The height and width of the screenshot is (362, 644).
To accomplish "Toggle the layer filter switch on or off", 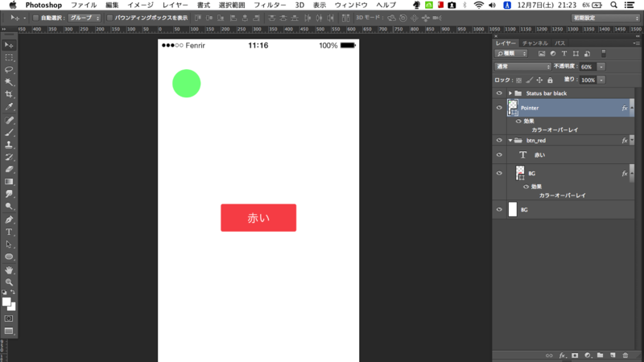I will coord(603,53).
